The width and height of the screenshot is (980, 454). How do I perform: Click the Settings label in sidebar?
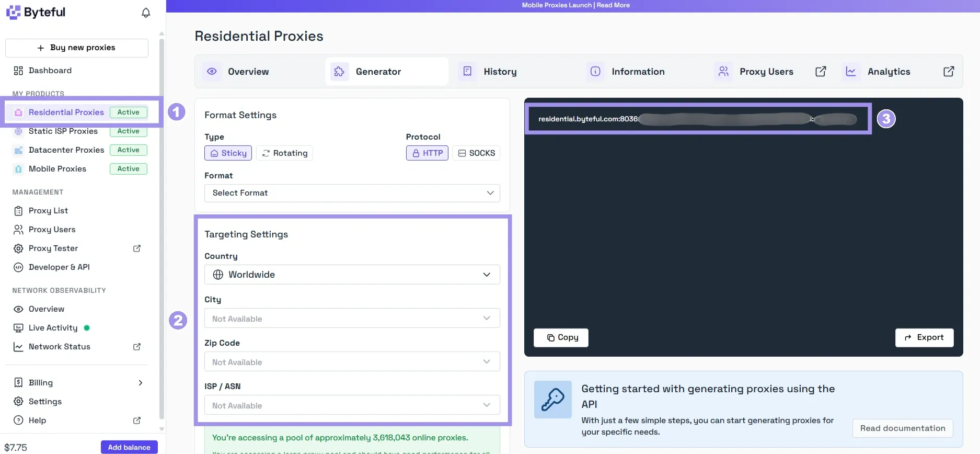pyautogui.click(x=45, y=401)
